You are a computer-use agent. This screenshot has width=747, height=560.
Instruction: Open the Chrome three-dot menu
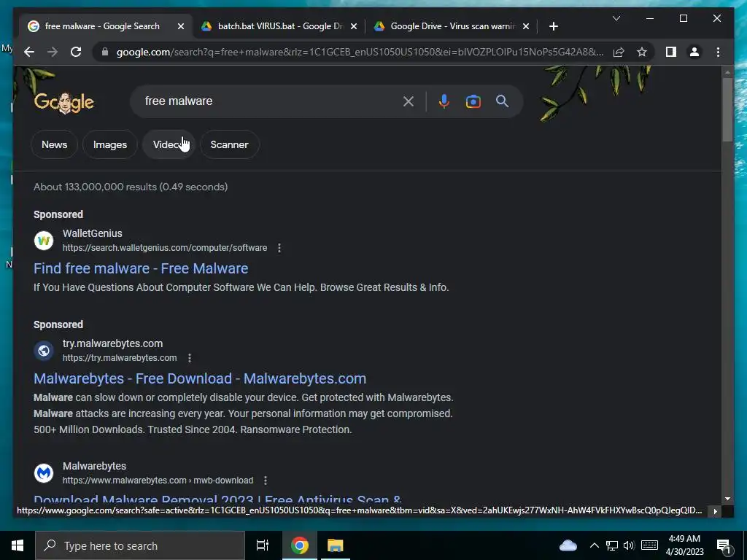(718, 52)
